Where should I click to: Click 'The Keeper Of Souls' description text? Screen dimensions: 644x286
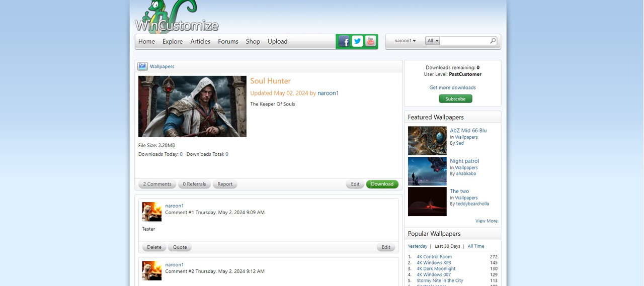(273, 104)
